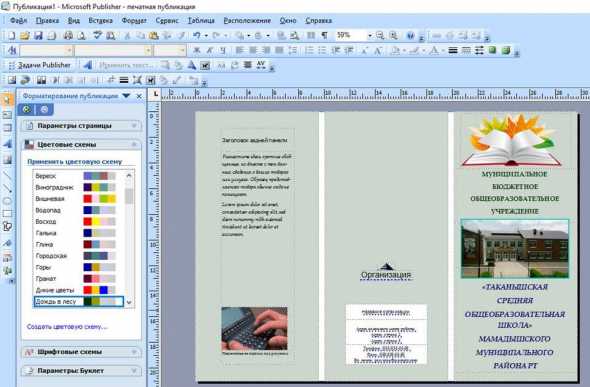This screenshot has height=387, width=590.
Task: Align text left in formatting toolbar
Action: click(x=239, y=50)
